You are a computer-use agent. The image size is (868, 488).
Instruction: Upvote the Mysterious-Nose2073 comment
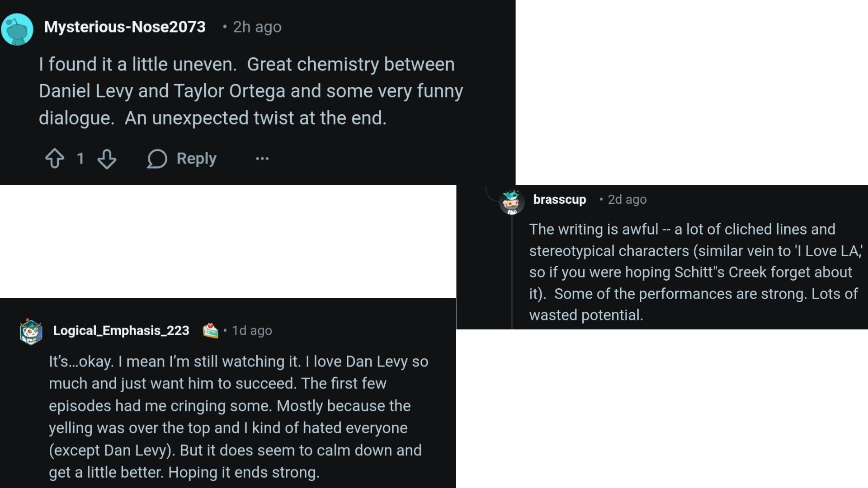[x=55, y=159]
